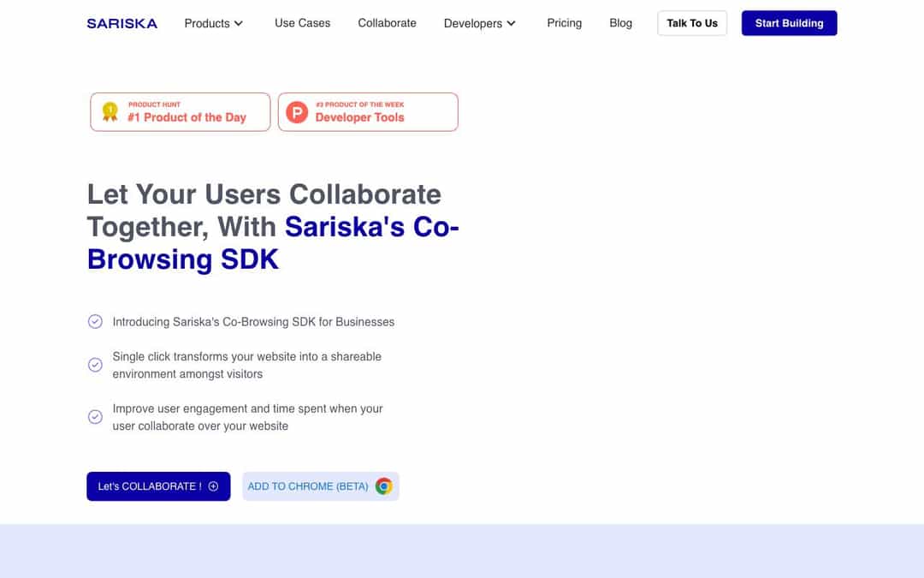Viewport: 924px width, 578px height.
Task: Open the #1 Product of the Day badge
Action: pos(181,112)
